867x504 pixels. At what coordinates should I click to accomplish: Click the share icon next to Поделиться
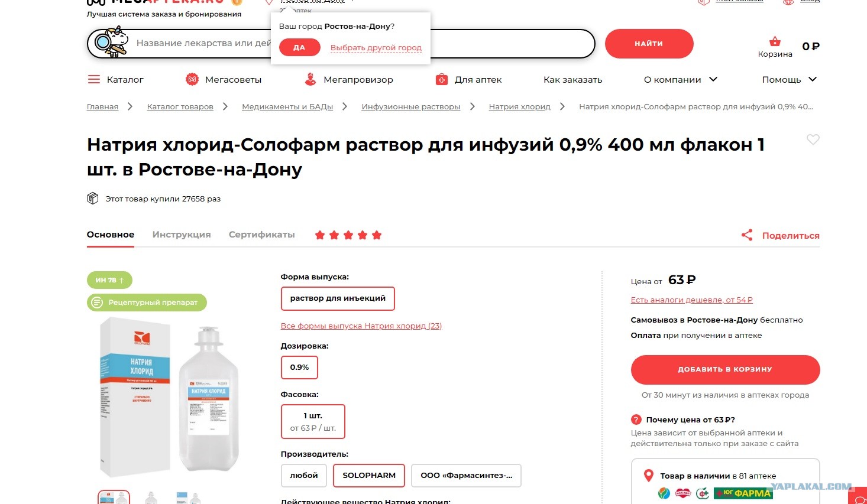(x=747, y=235)
